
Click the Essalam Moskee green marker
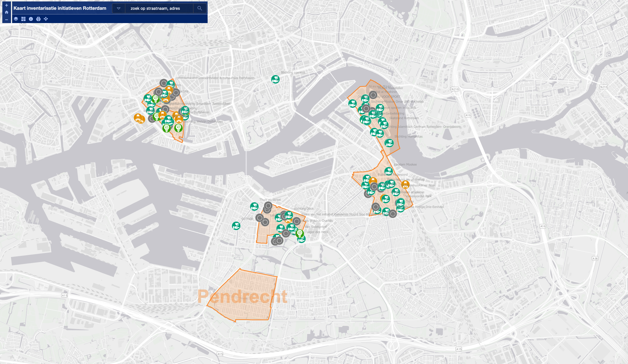pyautogui.click(x=389, y=172)
